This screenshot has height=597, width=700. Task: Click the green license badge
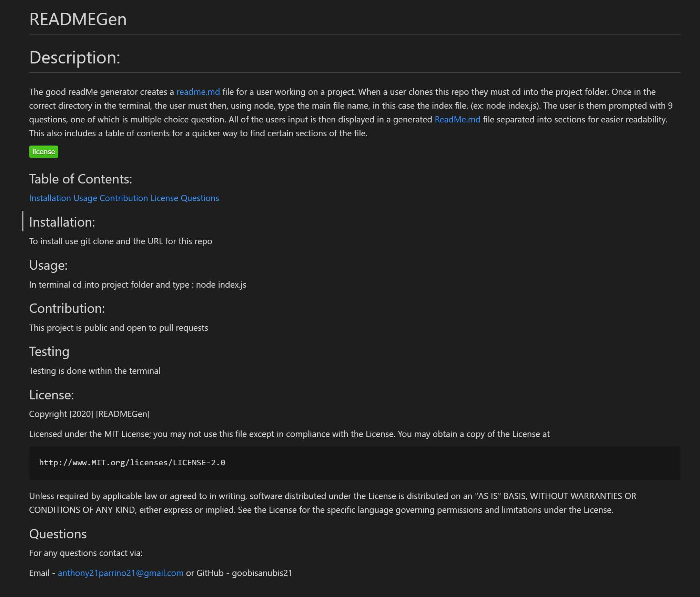[43, 151]
